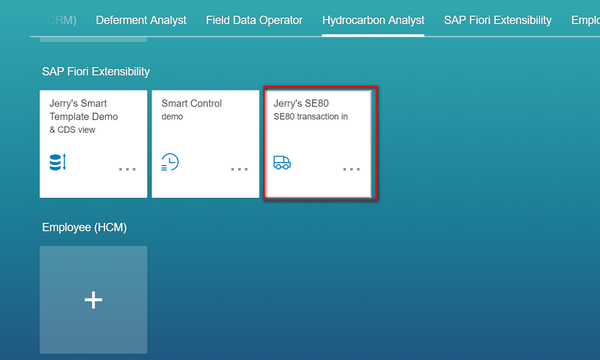
Task: Open ellipsis menu on Jerry's Smart Template Demo tile
Action: coord(127,169)
